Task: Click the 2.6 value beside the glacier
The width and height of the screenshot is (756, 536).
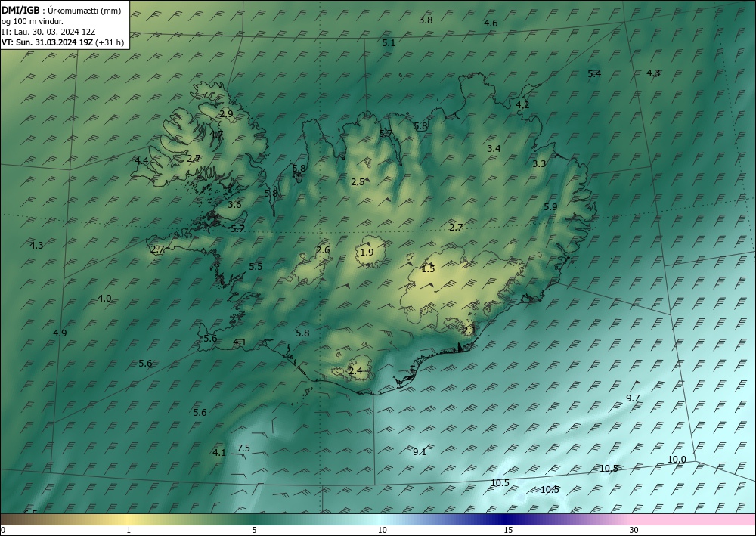Action: click(x=323, y=250)
